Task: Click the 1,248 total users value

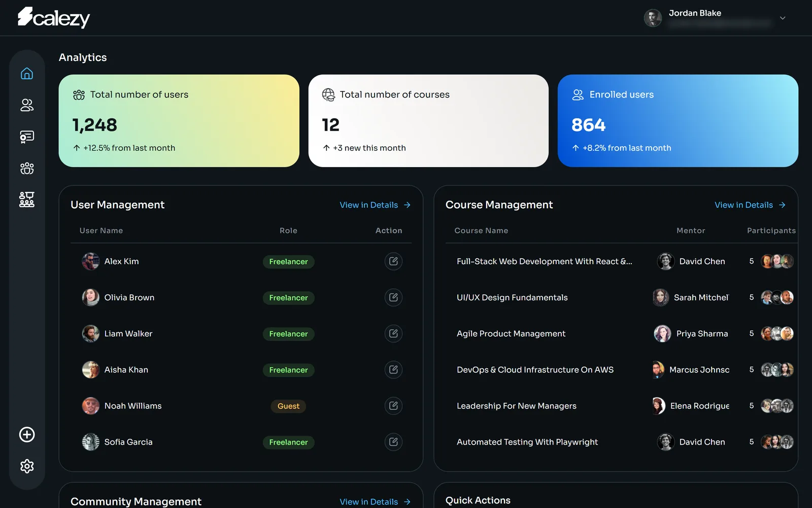Action: pos(95,124)
